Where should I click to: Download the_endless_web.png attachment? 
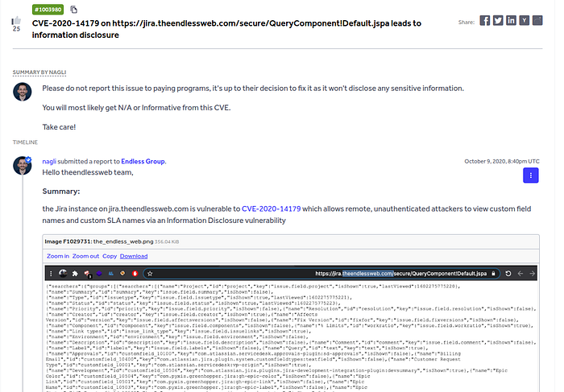point(134,256)
